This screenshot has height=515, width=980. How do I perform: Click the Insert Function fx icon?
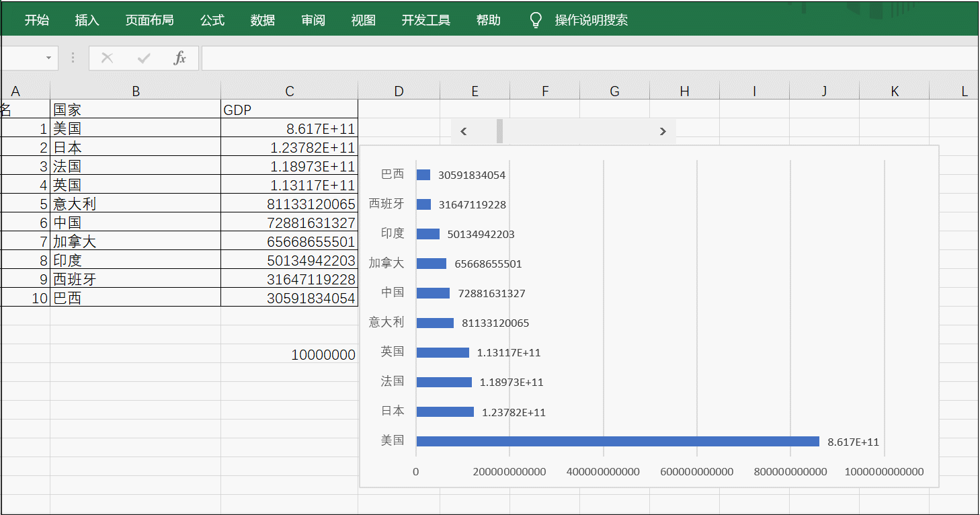(179, 58)
